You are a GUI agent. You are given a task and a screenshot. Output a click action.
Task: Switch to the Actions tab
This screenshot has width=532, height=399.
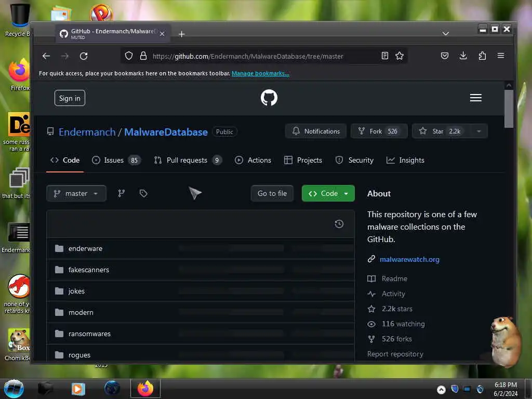(253, 160)
